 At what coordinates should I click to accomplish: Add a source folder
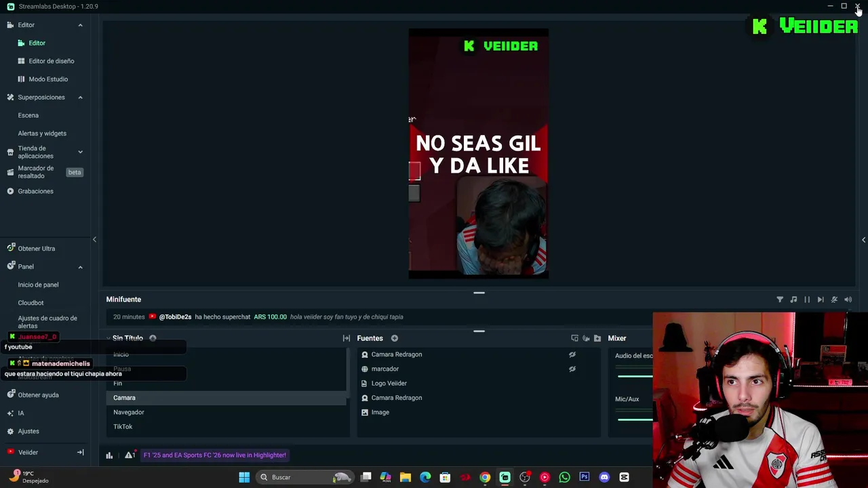coord(597,338)
